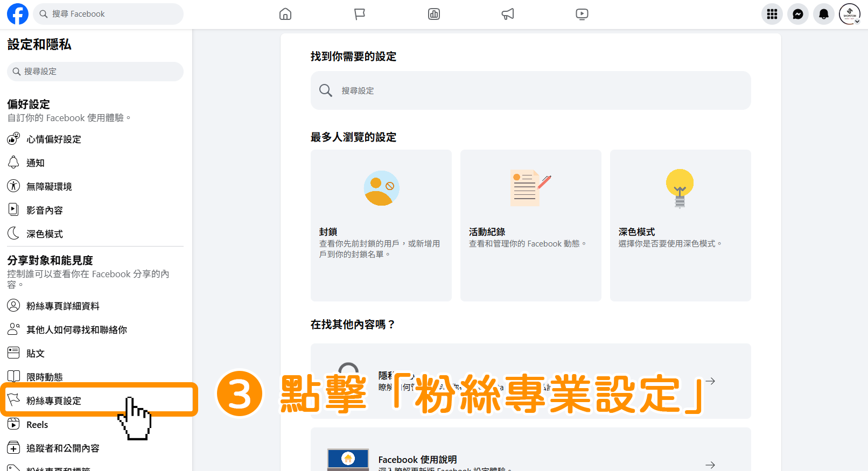Click the 通知 bell icon in sidebar

pyautogui.click(x=13, y=162)
